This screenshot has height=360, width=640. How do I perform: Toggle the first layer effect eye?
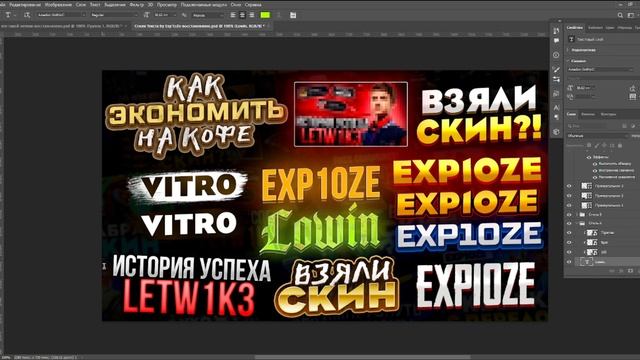pyautogui.click(x=595, y=164)
